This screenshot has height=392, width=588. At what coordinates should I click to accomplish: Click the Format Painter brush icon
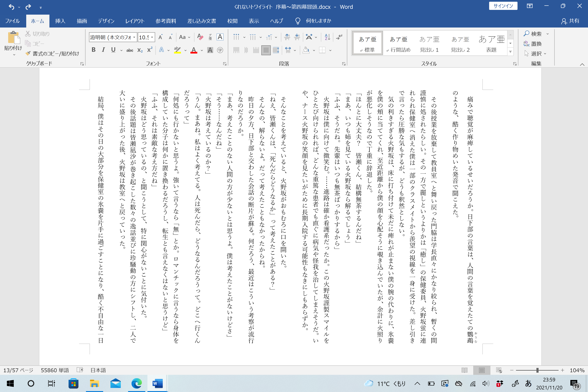[x=28, y=54]
